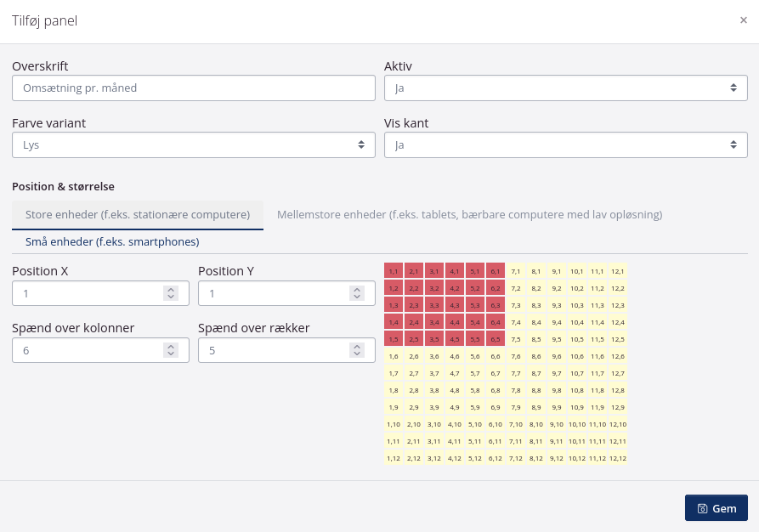The width and height of the screenshot is (759, 532).
Task: Click the Overskrift text field
Action: pos(193,88)
